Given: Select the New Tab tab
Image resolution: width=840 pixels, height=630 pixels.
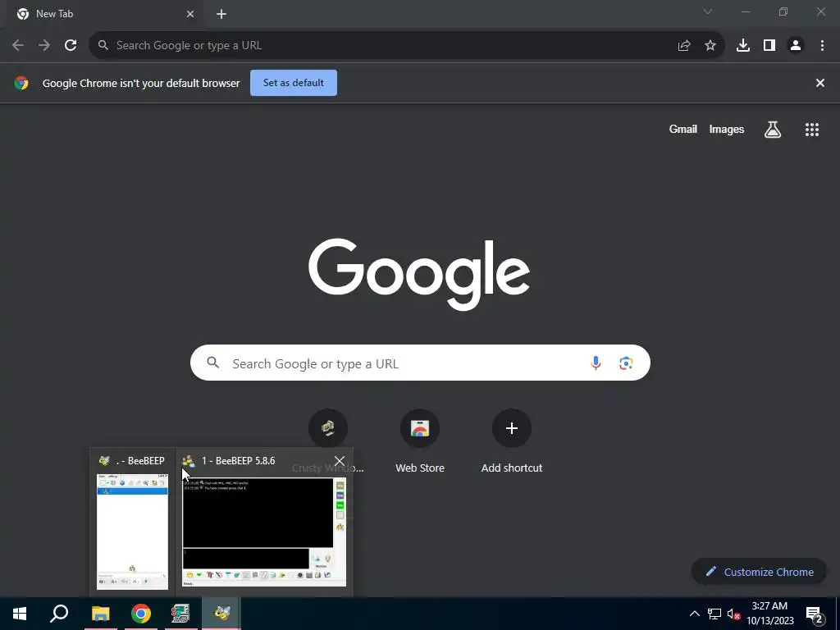Looking at the screenshot, I should [104, 15].
